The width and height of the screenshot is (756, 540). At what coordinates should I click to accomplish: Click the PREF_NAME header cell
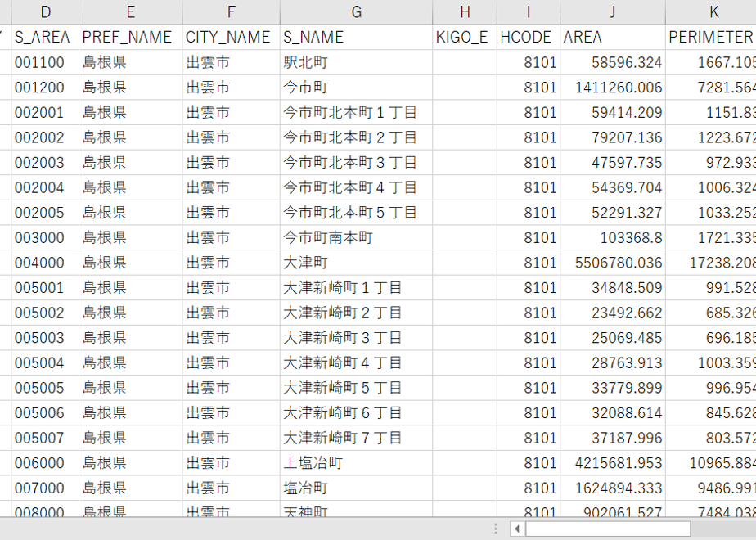[x=131, y=37]
